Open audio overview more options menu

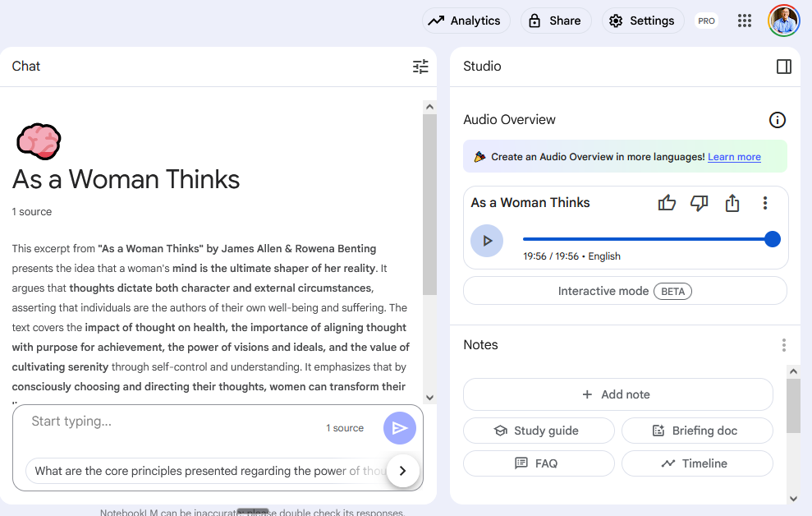point(765,203)
